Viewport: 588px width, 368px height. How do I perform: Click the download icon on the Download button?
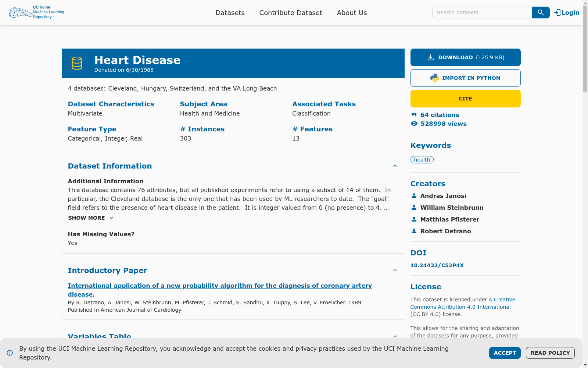(430, 57)
